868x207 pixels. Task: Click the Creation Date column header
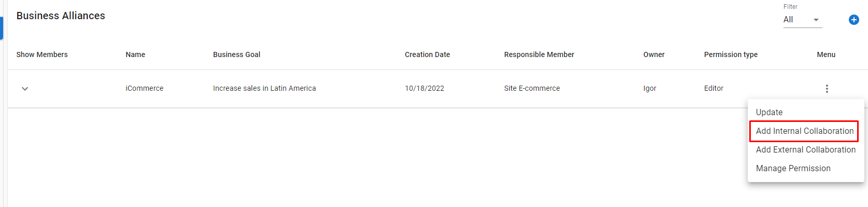click(x=427, y=54)
